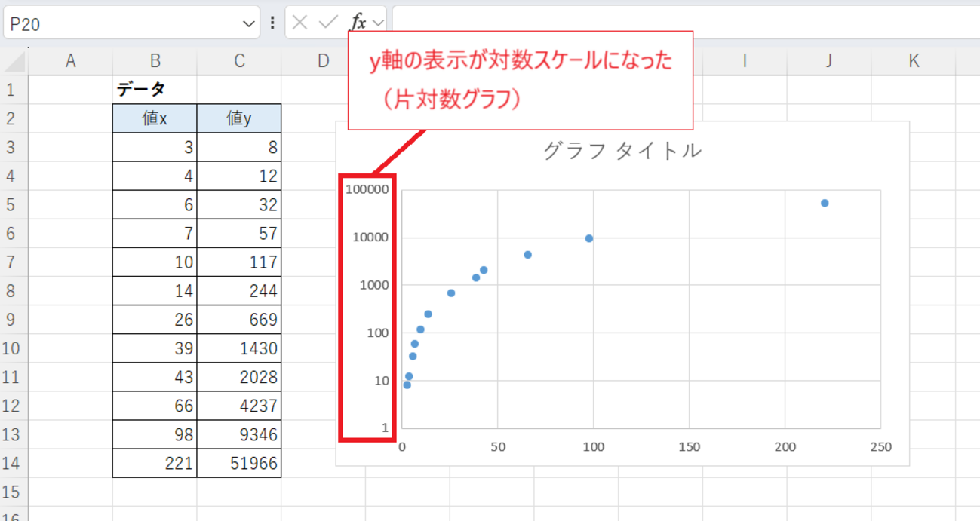Select cell B2 containing 値x
980x521 pixels.
point(154,118)
